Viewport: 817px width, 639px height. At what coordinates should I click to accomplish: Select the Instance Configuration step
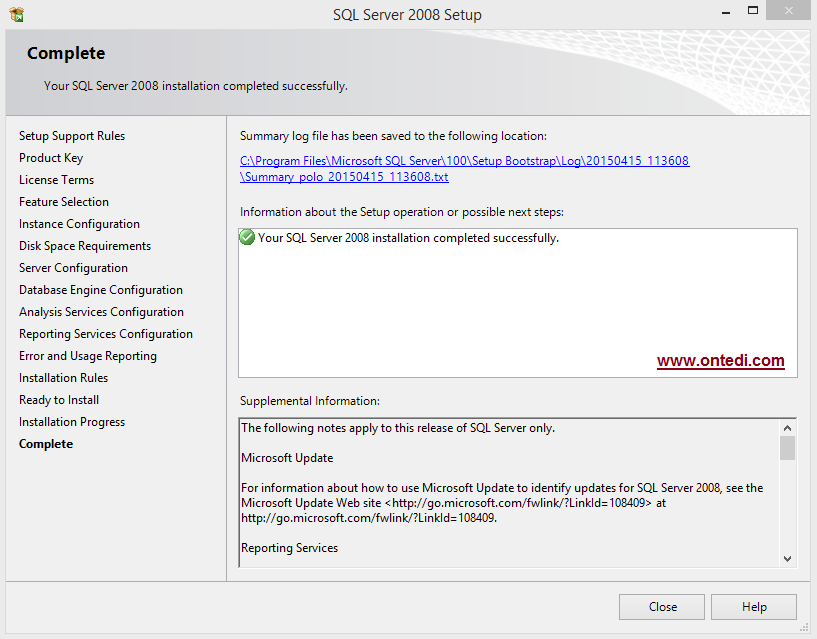79,224
